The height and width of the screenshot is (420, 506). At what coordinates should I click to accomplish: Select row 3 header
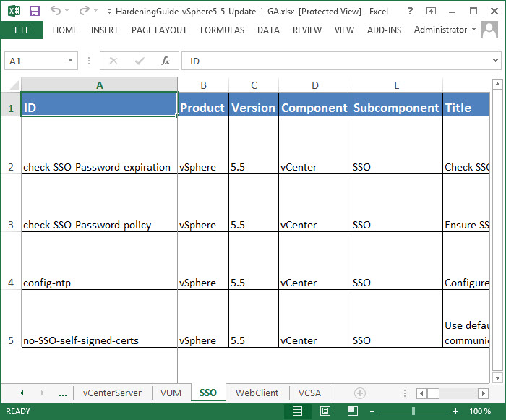(x=11, y=202)
